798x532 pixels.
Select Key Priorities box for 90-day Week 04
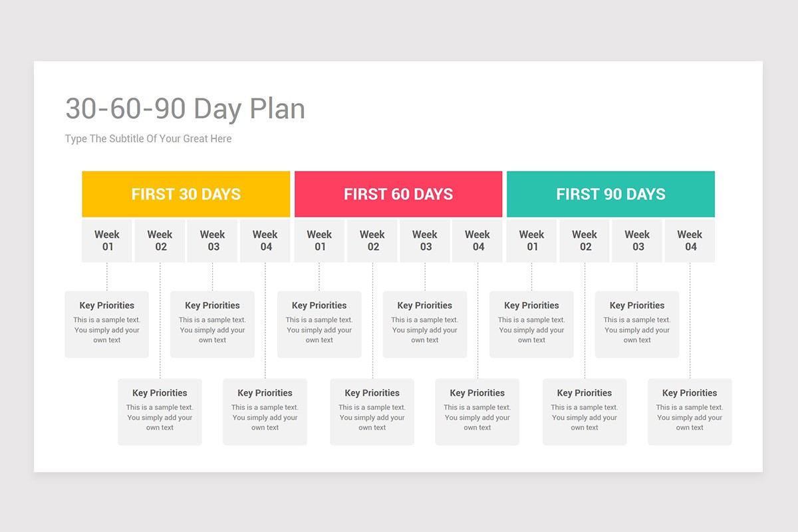[690, 412]
